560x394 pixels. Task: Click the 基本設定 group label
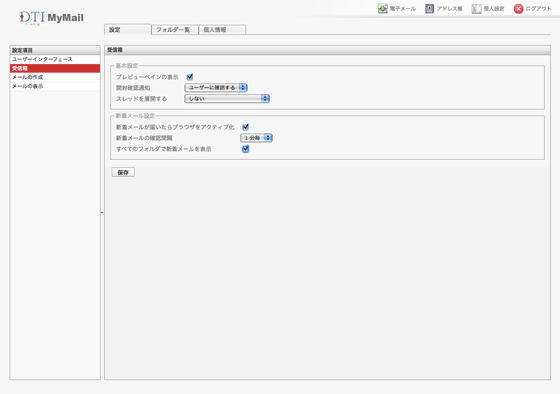tap(127, 66)
